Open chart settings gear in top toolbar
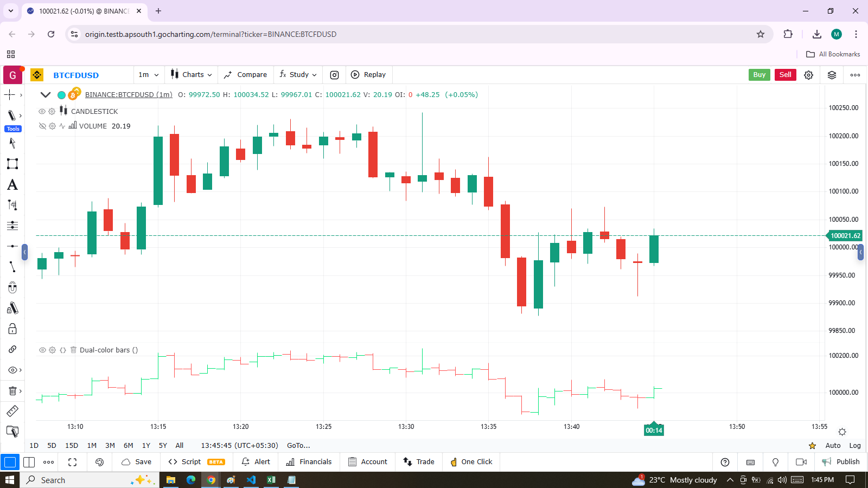This screenshot has height=488, width=868. (808, 75)
